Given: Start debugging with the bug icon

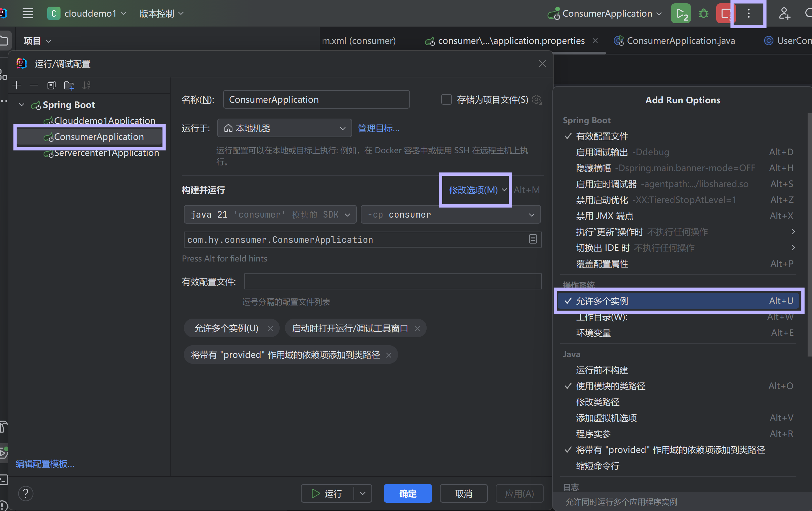Looking at the screenshot, I should [x=703, y=14].
